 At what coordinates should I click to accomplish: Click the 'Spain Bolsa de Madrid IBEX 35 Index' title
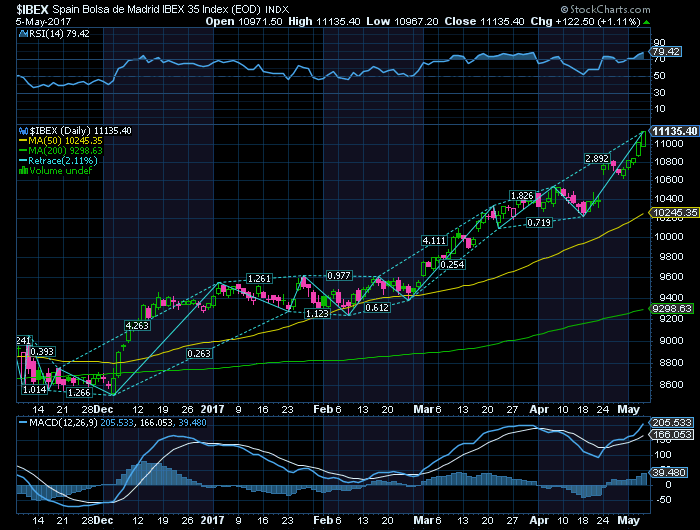coord(155,9)
